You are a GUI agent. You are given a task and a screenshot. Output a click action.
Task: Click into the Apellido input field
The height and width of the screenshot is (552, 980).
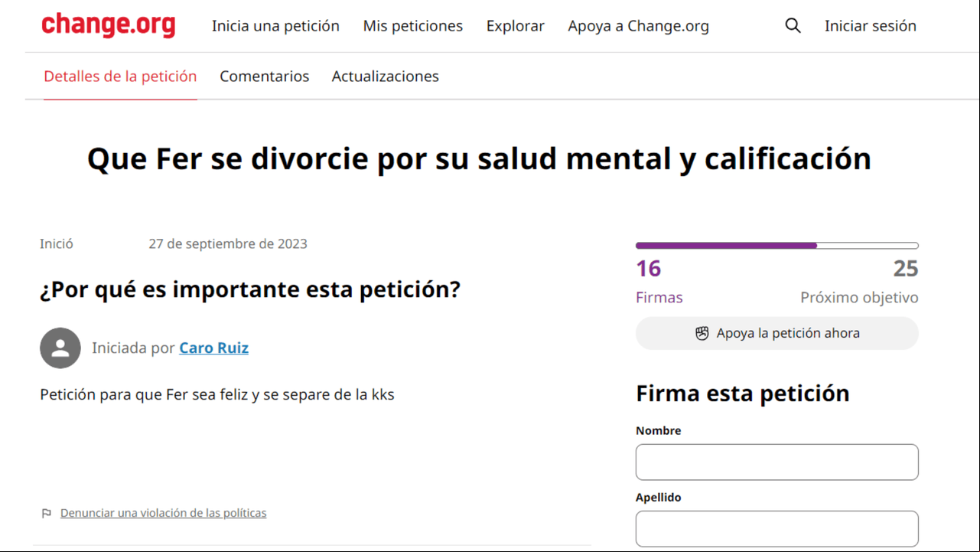pos(777,529)
